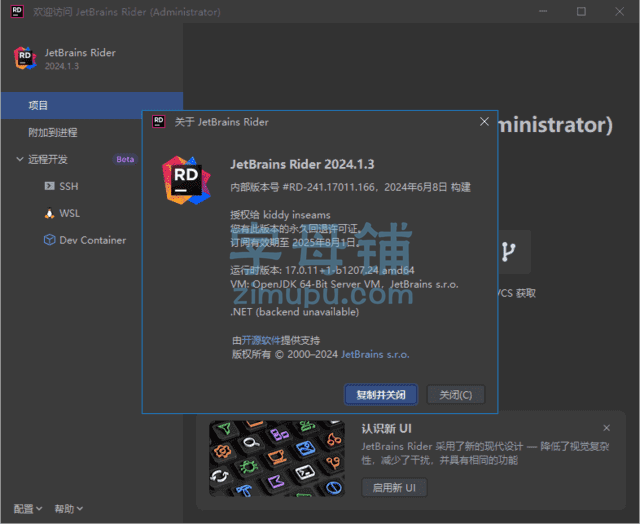Image resolution: width=640 pixels, height=524 pixels.
Task: Click the .NET (backend unavailable) text
Action: pyautogui.click(x=294, y=312)
